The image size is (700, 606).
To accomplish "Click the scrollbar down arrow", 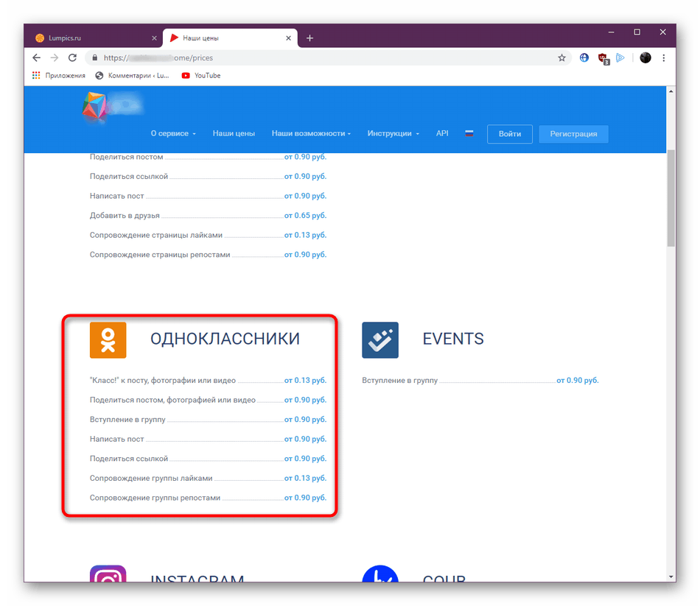I will (671, 577).
